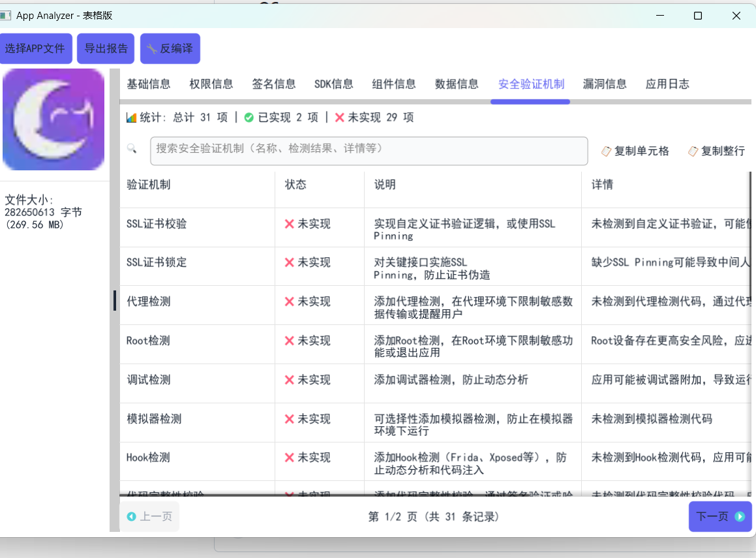
Task: Click the left arrow icon on 上一页
Action: 132,516
